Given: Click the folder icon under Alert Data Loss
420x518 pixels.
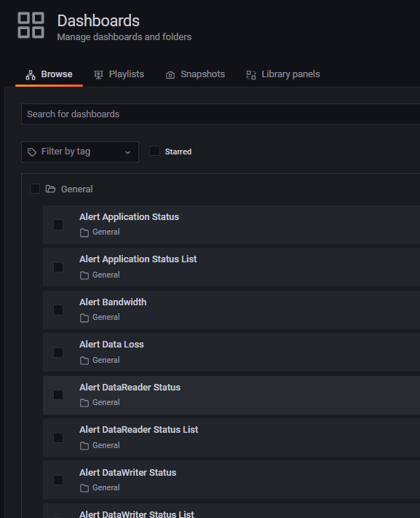Looking at the screenshot, I should pos(84,361).
